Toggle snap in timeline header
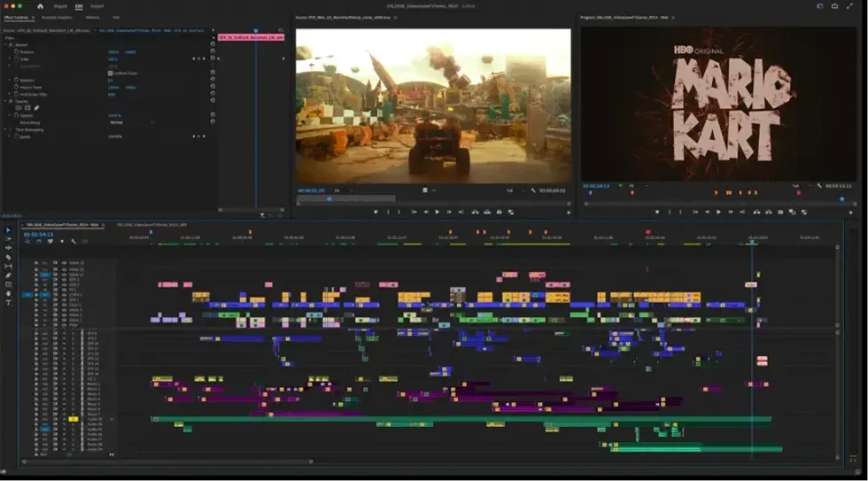The image size is (868, 481). [39, 241]
